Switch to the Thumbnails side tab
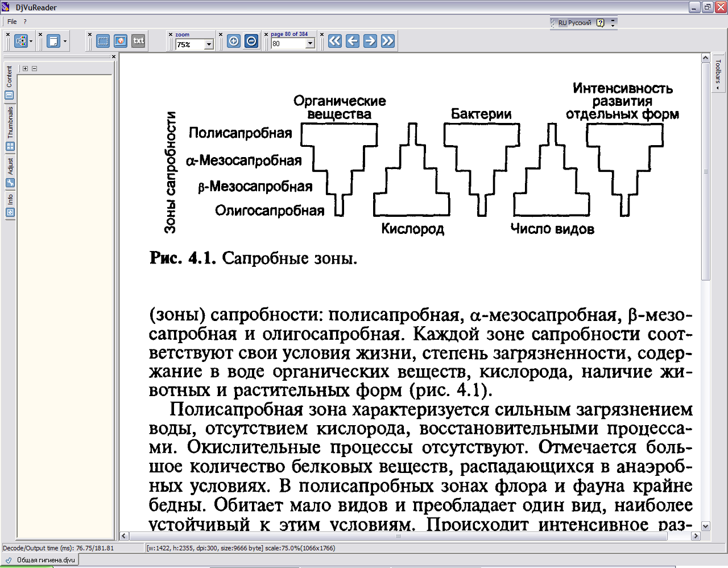 tap(9, 129)
